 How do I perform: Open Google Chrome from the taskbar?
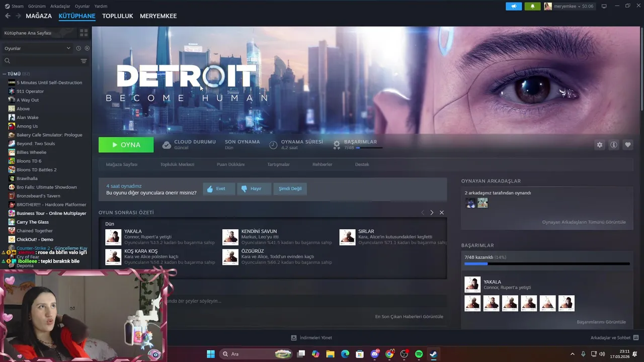(389, 354)
